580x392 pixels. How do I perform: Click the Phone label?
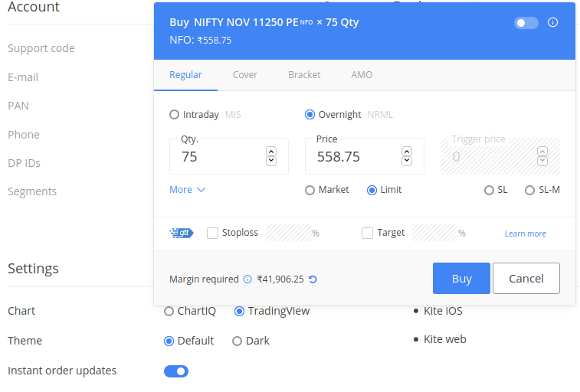(24, 135)
